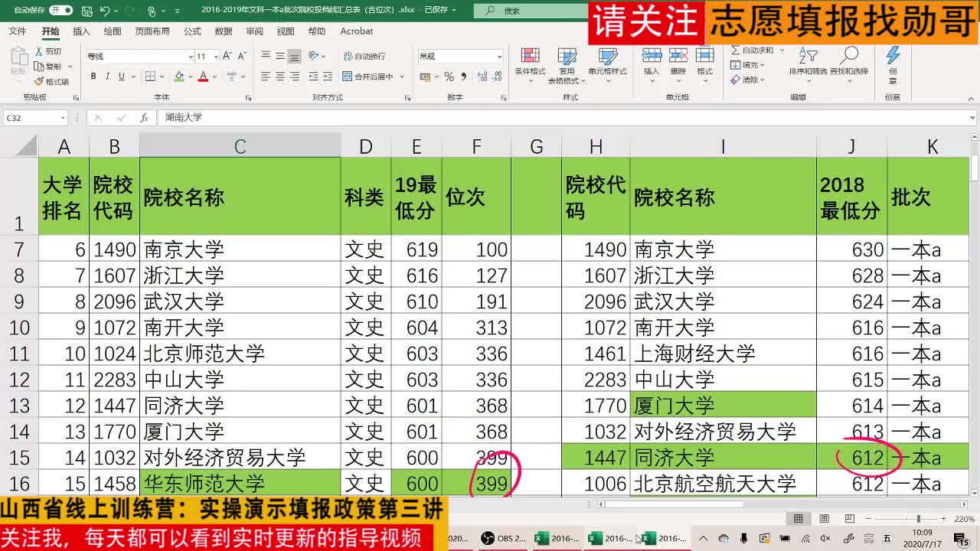Open the Acrobat tab
This screenshot has height=551, width=980.
[357, 31]
